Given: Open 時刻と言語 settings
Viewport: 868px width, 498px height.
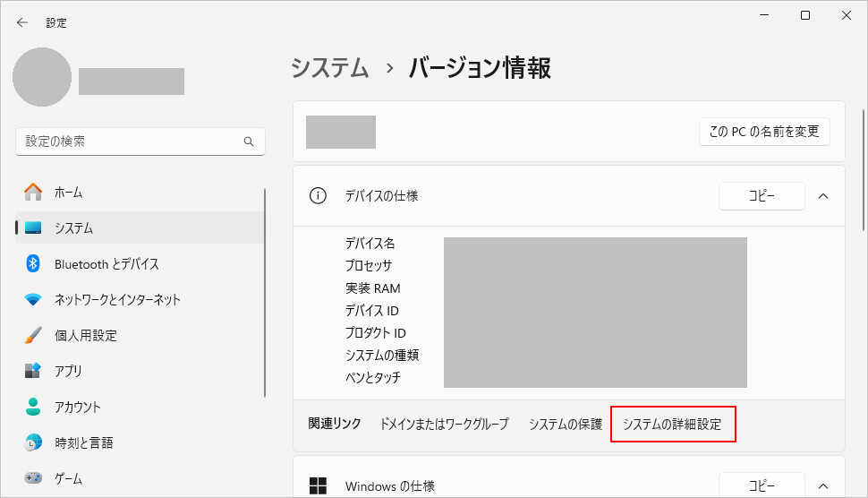Looking at the screenshot, I should [140, 442].
